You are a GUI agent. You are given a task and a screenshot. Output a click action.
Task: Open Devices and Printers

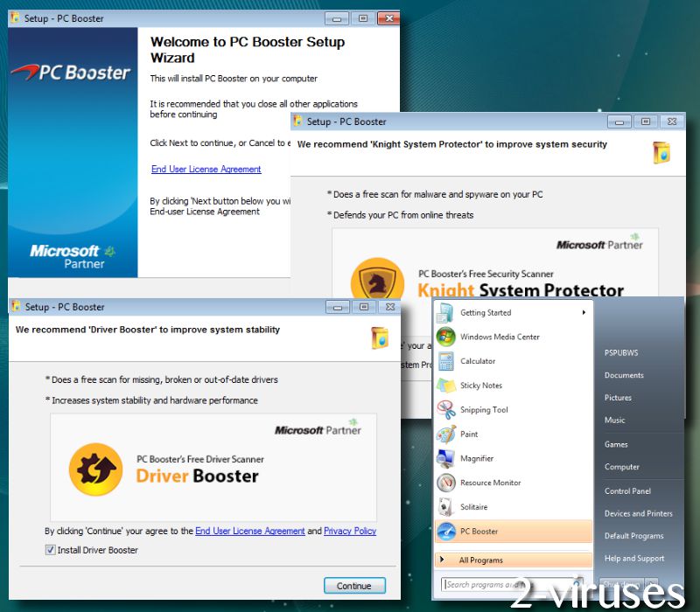click(x=639, y=513)
